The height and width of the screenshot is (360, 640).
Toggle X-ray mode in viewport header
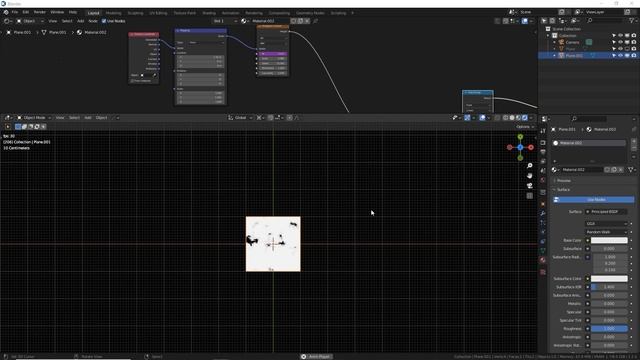click(497, 118)
